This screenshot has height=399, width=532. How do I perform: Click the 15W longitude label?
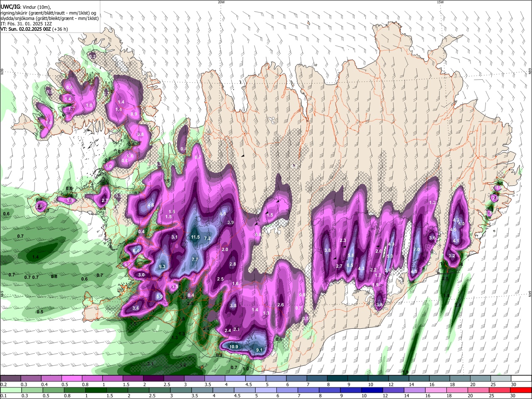tap(440, 2)
